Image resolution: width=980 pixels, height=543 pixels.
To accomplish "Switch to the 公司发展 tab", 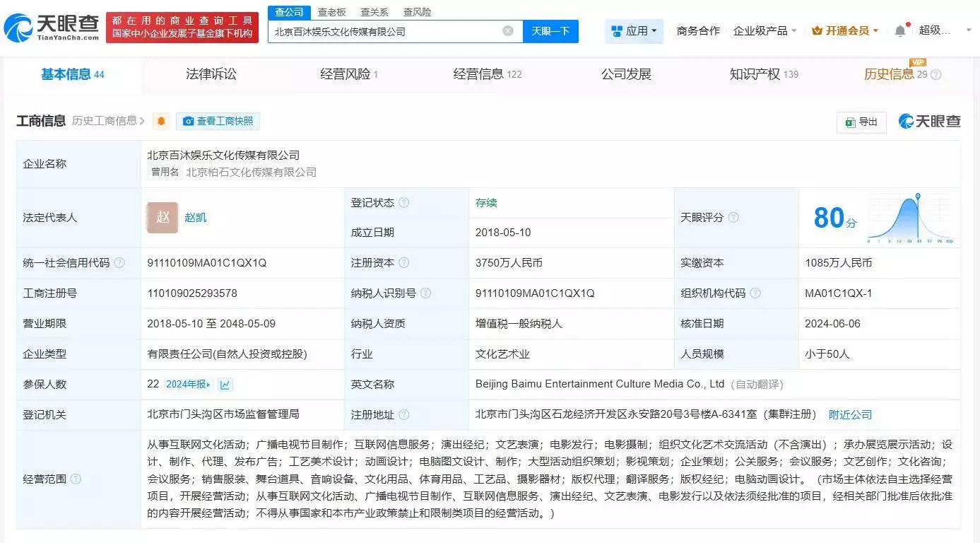I will (626, 74).
